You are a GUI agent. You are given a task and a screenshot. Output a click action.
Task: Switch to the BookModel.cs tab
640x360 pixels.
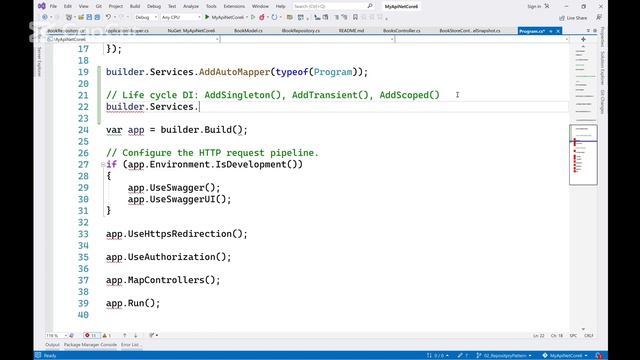point(248,31)
